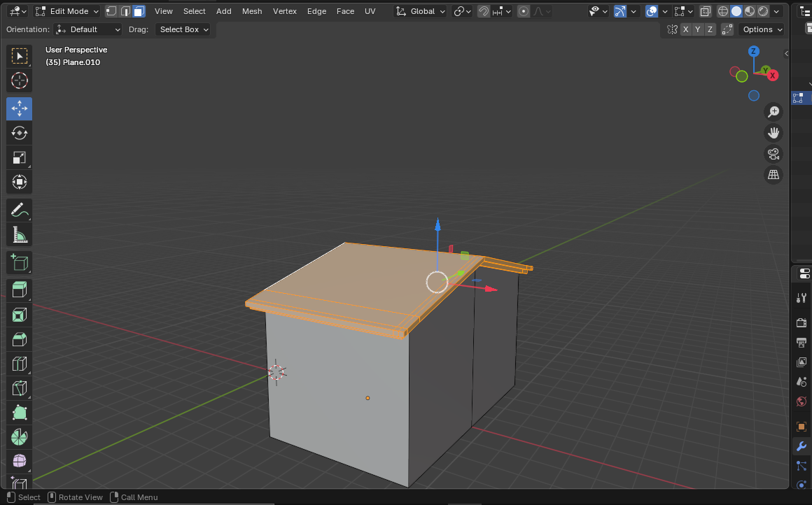Screen dimensions: 812x505
Task: Switch to material preview shading
Action: tap(749, 11)
